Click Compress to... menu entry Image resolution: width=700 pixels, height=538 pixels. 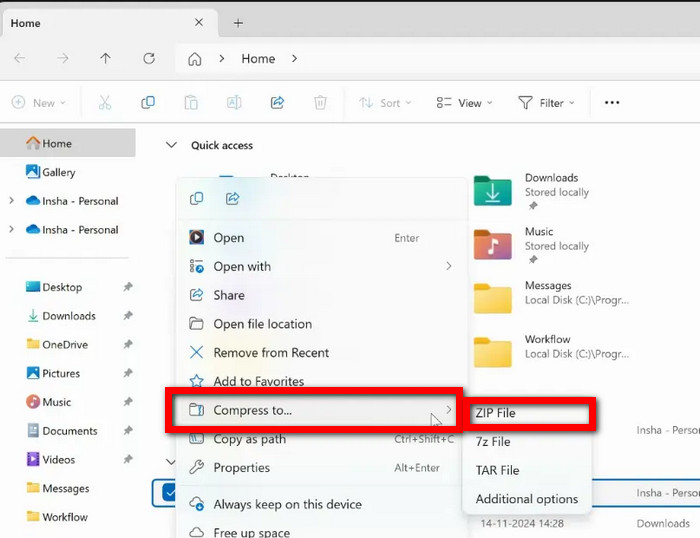314,410
